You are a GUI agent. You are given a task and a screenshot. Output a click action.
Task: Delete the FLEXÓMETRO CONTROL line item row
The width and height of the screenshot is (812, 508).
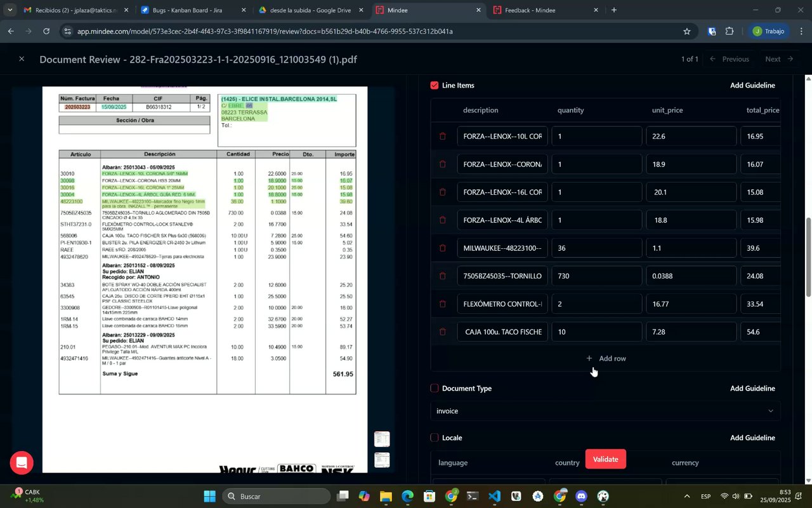(x=443, y=304)
